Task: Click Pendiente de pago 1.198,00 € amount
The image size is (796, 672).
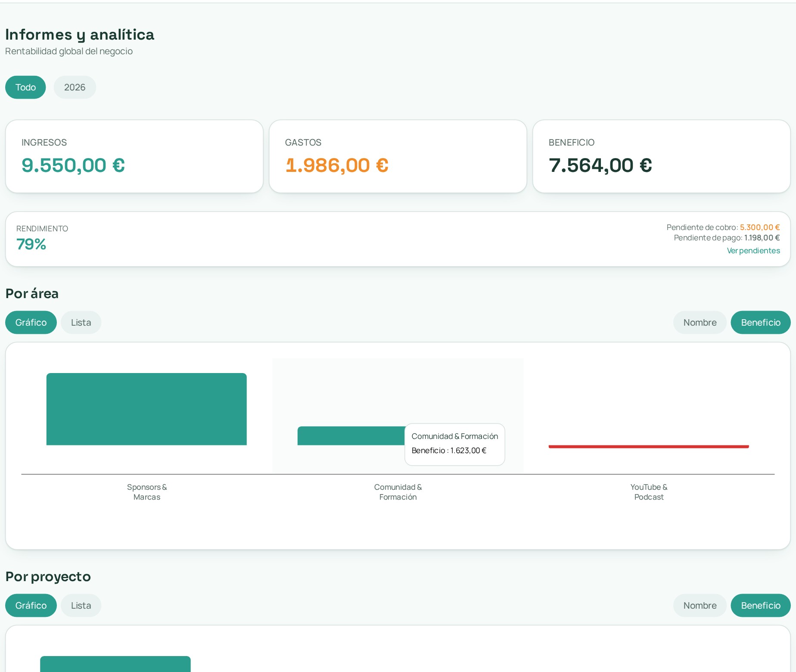Action: pyautogui.click(x=762, y=238)
